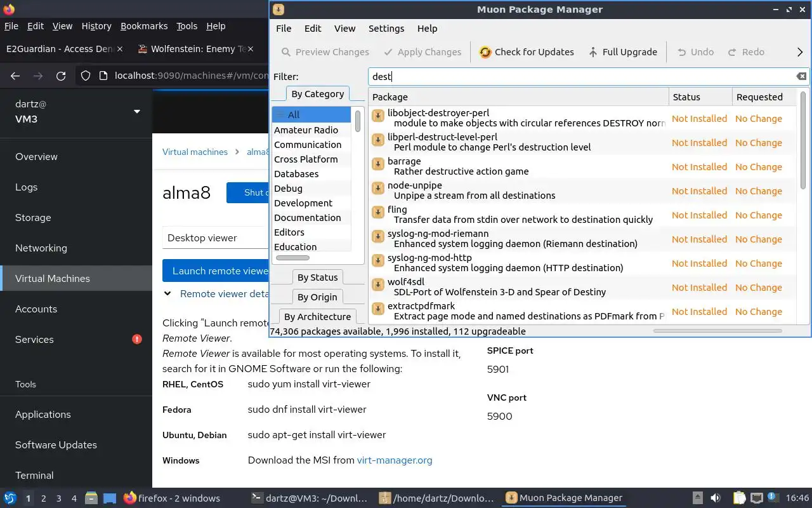Click the volume icon in system tray
The width and height of the screenshot is (812, 508).
(x=716, y=498)
